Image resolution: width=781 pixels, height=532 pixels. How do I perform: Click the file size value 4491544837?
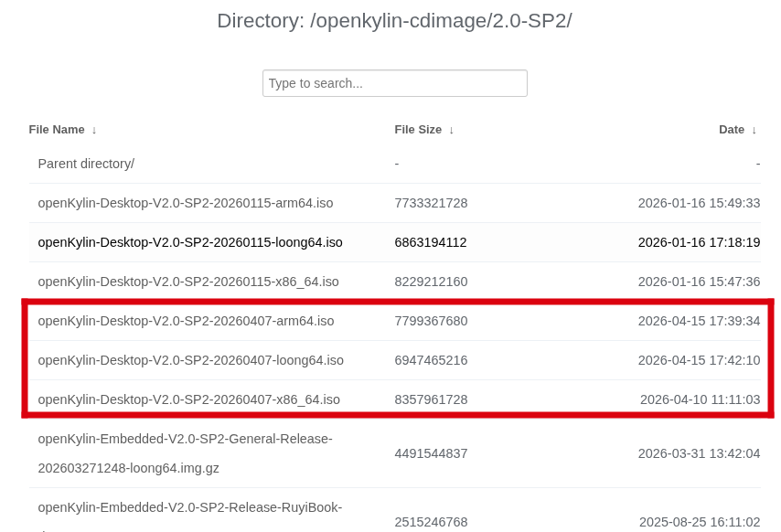pyautogui.click(x=431, y=453)
